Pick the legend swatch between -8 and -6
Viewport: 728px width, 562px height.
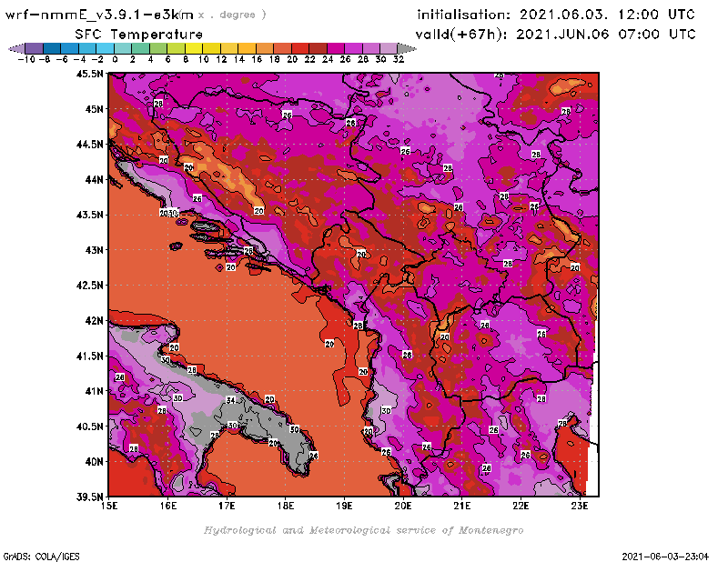pos(52,48)
